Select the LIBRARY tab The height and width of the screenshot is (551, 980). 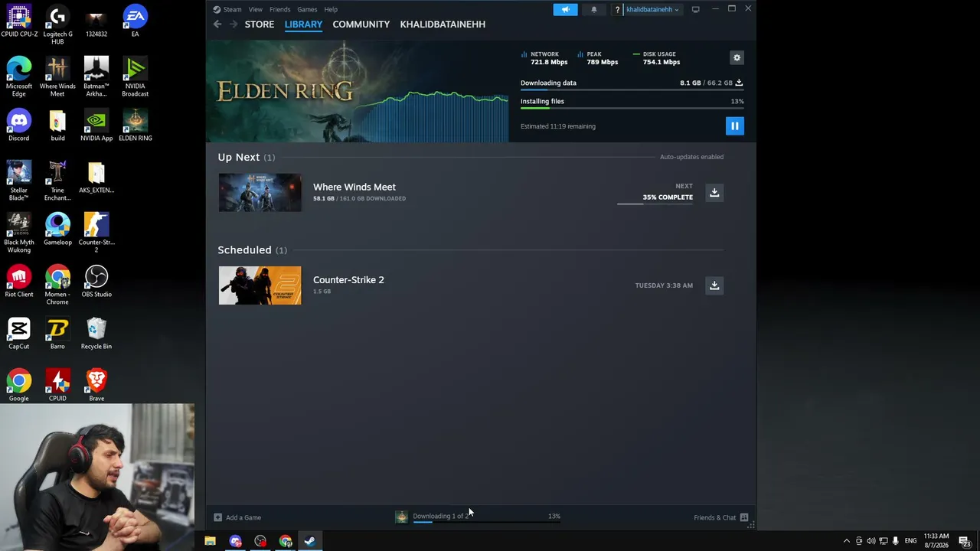303,24
